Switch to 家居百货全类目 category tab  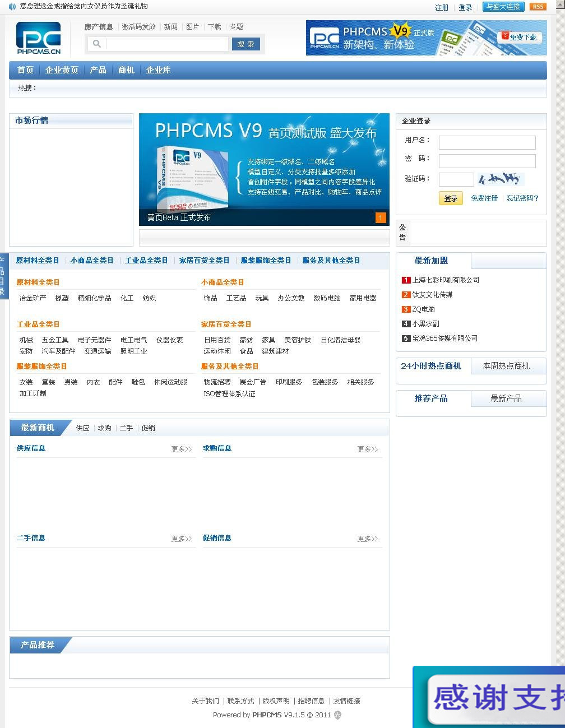pos(205,261)
